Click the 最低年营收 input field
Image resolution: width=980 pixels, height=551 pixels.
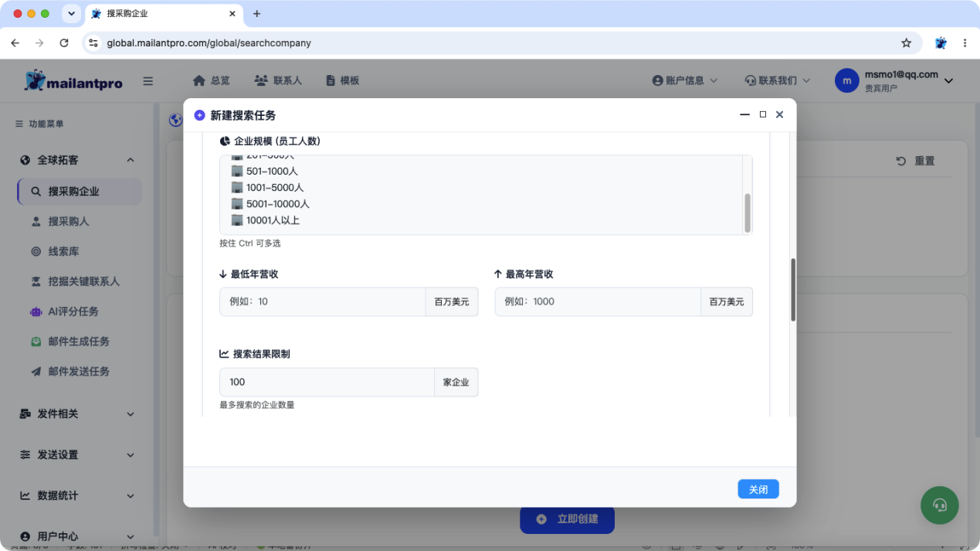pos(323,302)
